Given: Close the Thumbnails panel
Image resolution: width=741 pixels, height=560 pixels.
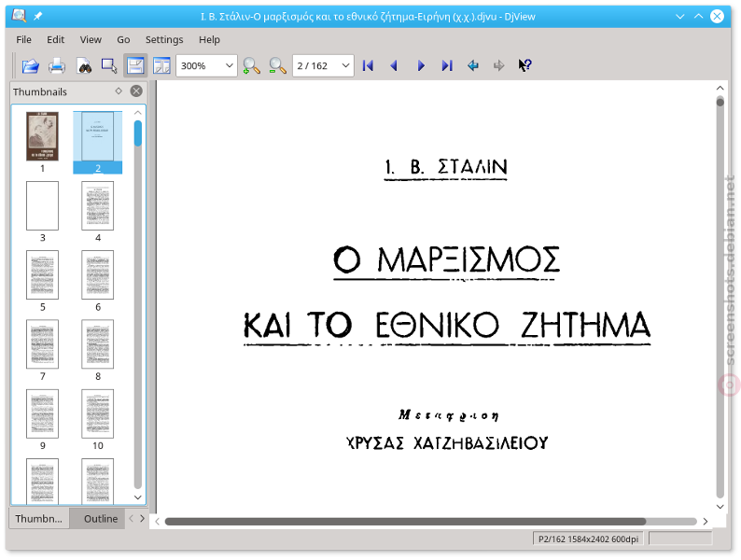Looking at the screenshot, I should [x=136, y=91].
